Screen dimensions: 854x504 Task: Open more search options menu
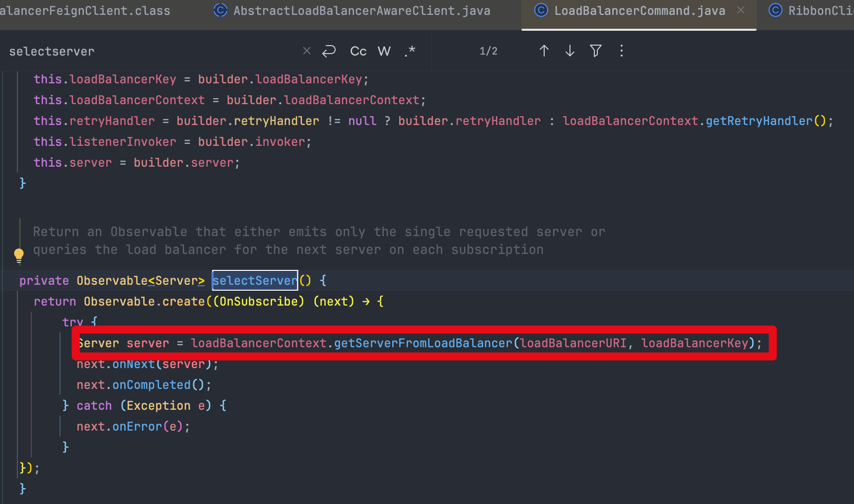click(x=622, y=51)
